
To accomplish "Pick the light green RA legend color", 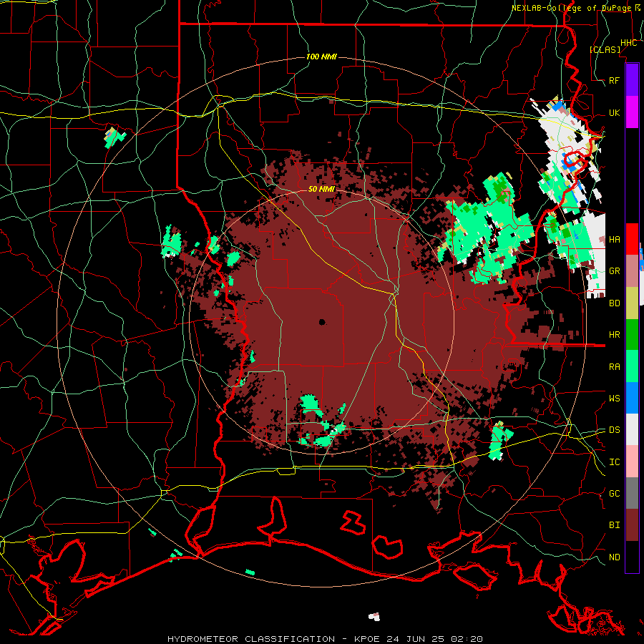I will click(x=632, y=366).
